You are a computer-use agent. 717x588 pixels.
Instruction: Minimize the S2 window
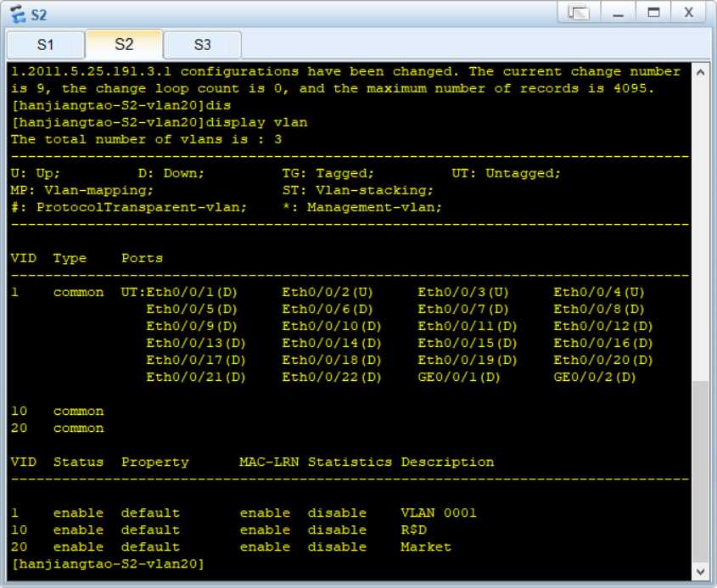618,13
